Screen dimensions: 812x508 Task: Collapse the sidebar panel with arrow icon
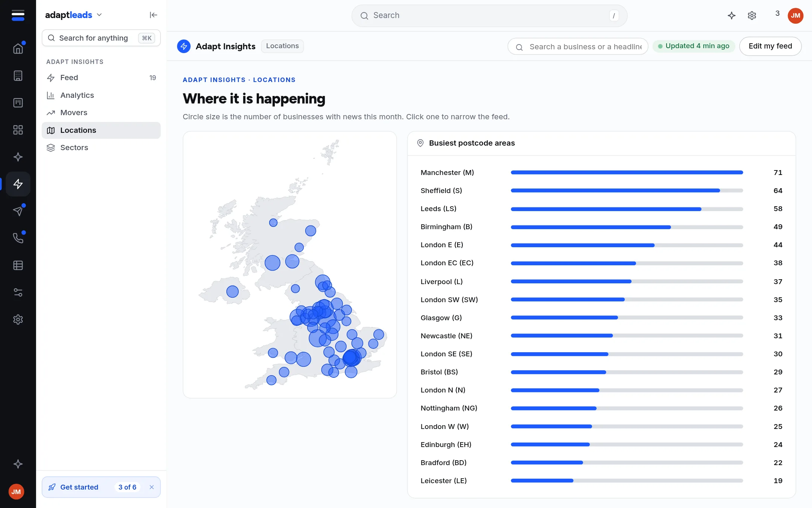[x=153, y=15]
